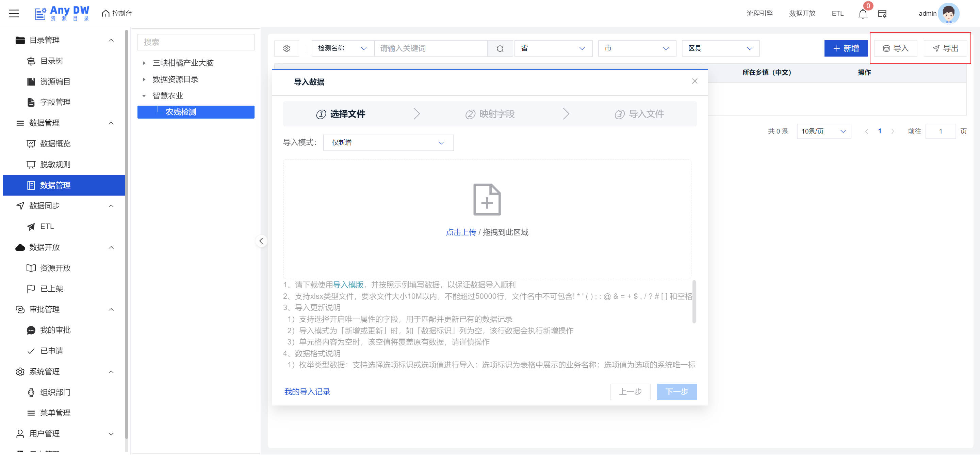Click the instructions text scrollbar
Screen dimensions: 980x460
point(693,301)
